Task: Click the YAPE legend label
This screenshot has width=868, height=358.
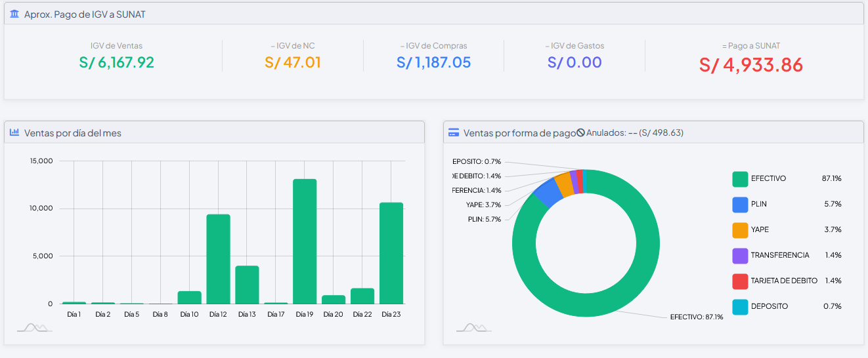Action: [760, 230]
